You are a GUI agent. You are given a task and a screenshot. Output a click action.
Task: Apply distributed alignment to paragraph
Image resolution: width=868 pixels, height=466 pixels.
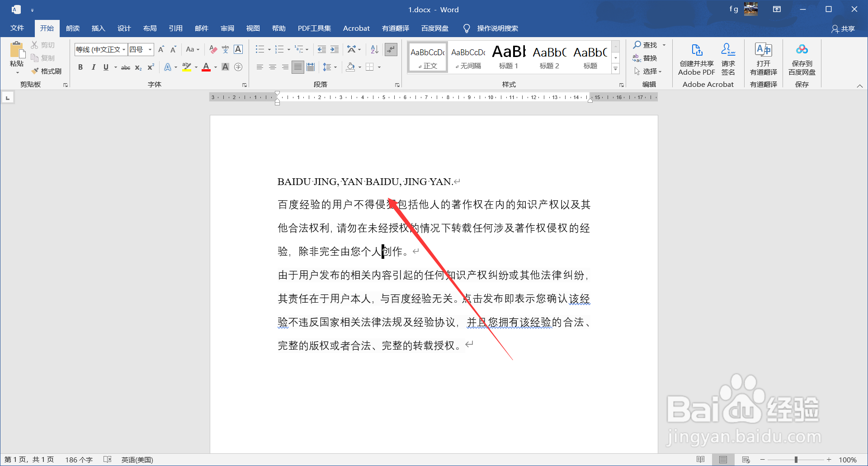click(x=311, y=67)
